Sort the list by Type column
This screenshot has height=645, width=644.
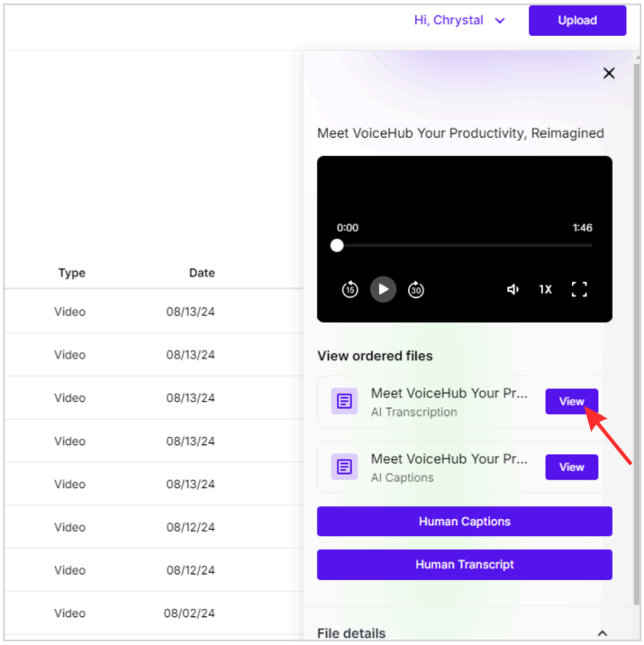coord(71,273)
